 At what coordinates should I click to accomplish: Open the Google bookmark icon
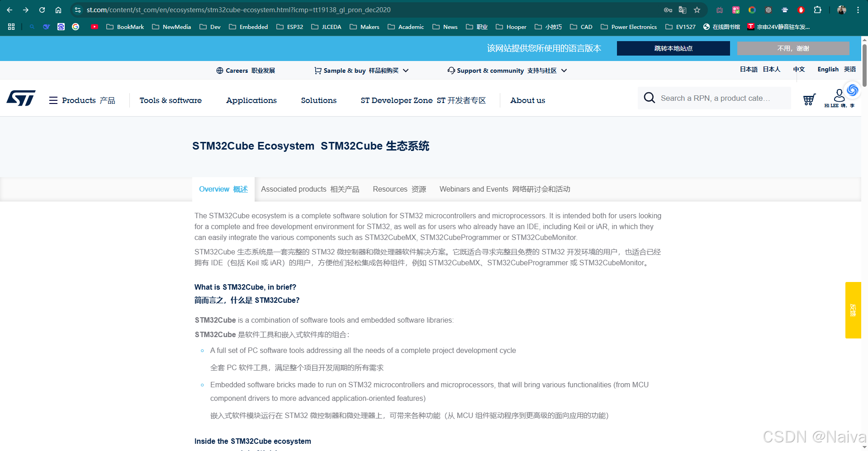(x=76, y=27)
